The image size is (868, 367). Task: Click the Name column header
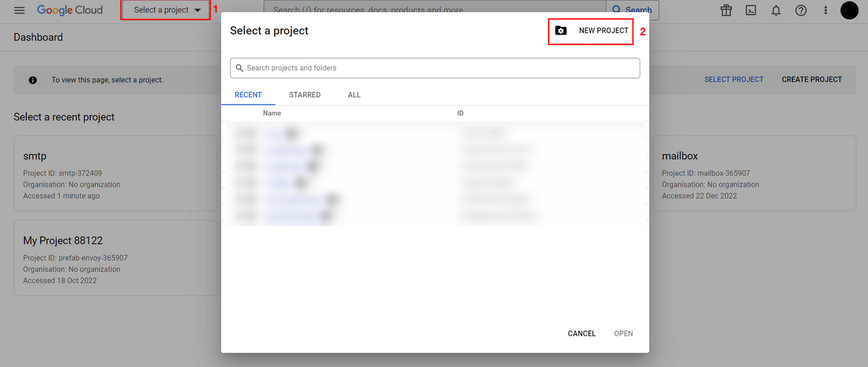pyautogui.click(x=272, y=113)
